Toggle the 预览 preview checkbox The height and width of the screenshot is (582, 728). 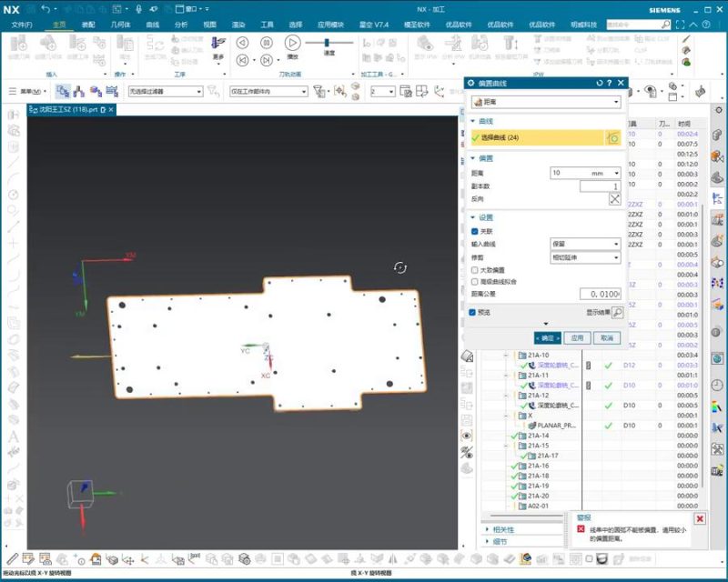472,313
